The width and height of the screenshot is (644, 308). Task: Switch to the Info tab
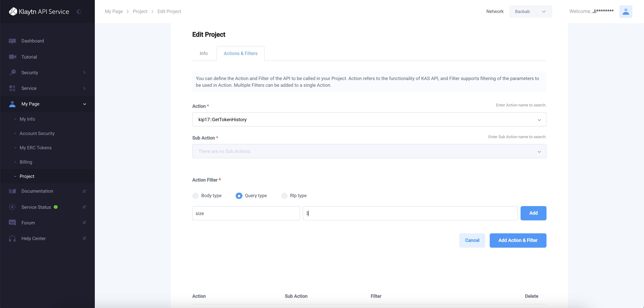pyautogui.click(x=204, y=53)
